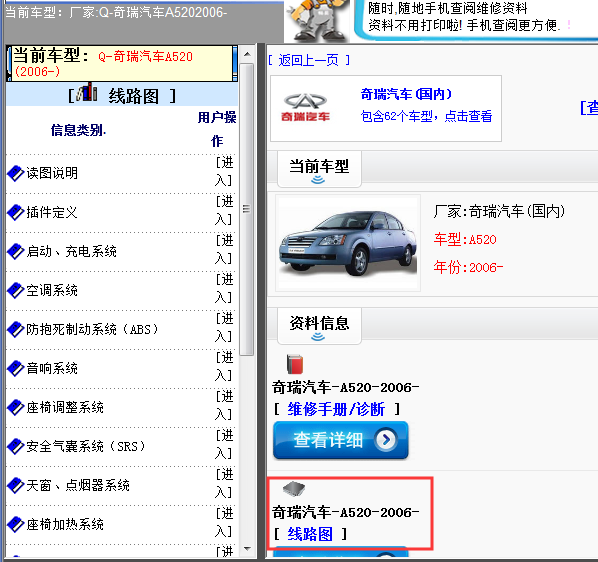Image resolution: width=598 pixels, height=562 pixels.
Task: Select the 当前车型 tab
Action: (x=319, y=169)
